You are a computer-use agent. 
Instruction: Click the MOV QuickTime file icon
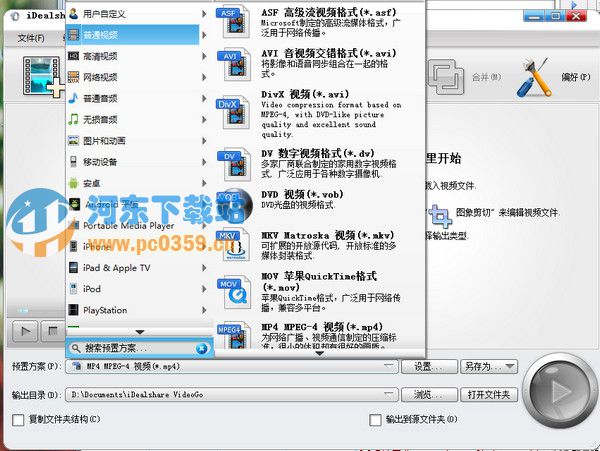click(x=235, y=293)
